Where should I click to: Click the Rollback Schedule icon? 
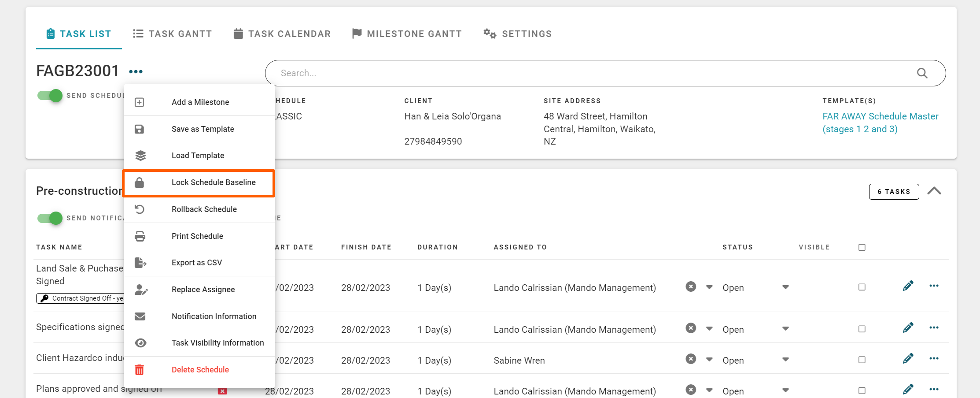point(140,209)
